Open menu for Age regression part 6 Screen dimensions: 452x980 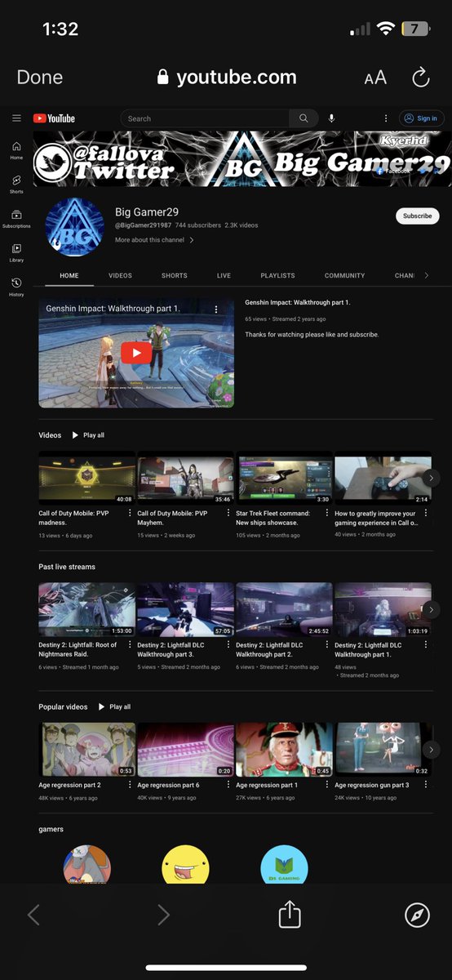pos(228,785)
